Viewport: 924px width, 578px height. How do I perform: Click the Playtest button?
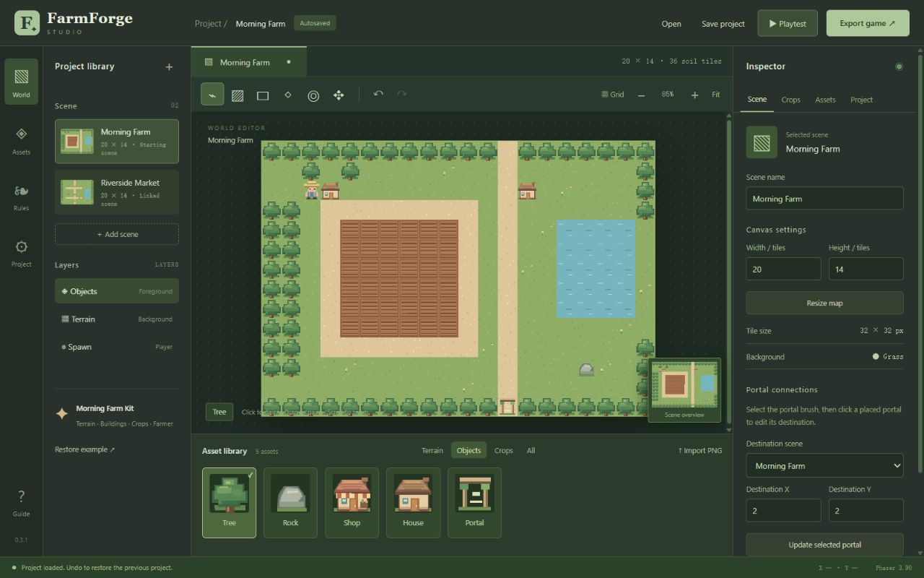click(788, 23)
